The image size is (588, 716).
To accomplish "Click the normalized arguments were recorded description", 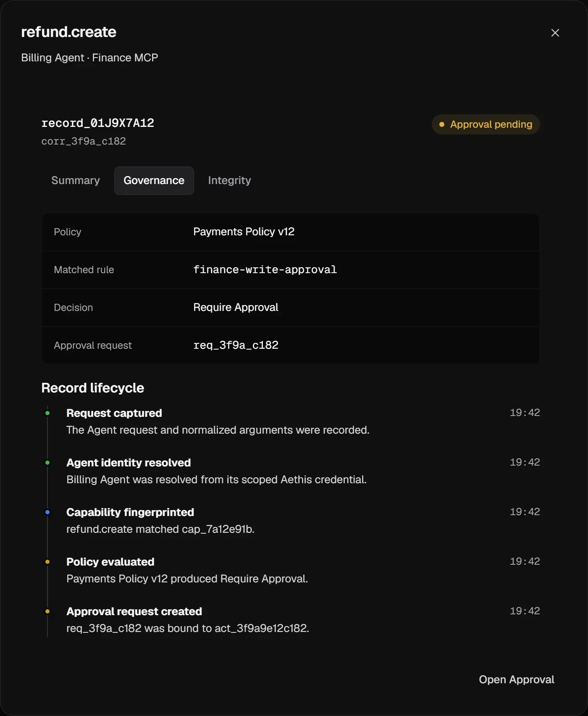I will tap(218, 430).
